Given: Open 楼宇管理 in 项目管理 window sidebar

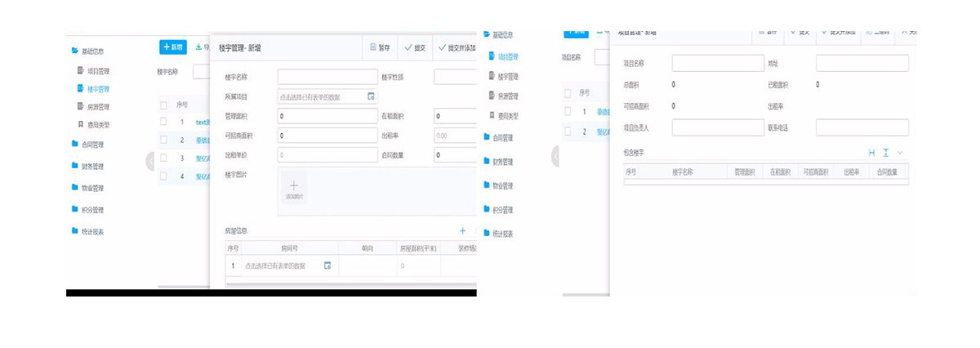Looking at the screenshot, I should [503, 76].
